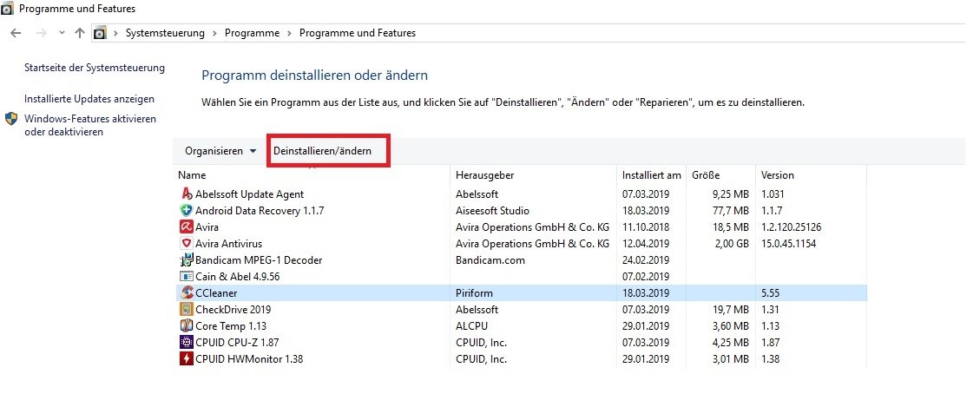The image size is (980, 420).
Task: Click the Core Temp 1.13 icon
Action: [x=186, y=325]
